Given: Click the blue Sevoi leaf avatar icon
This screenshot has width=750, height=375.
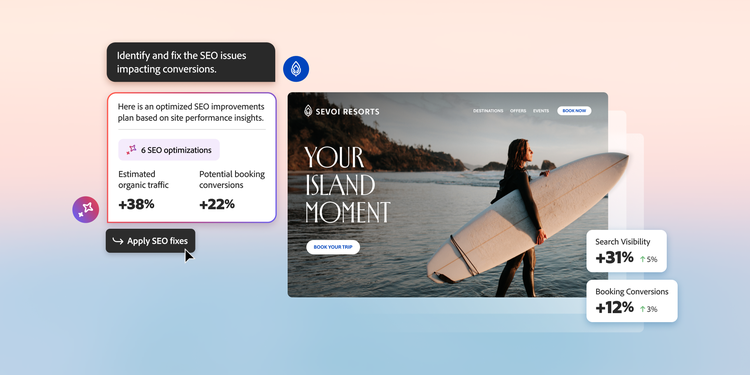Looking at the screenshot, I should click(x=296, y=69).
